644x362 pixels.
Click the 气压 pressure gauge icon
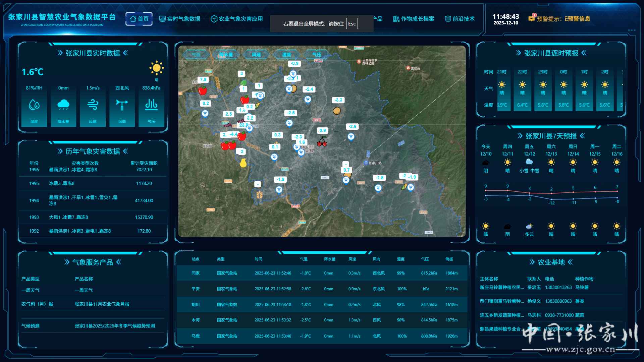point(151,105)
